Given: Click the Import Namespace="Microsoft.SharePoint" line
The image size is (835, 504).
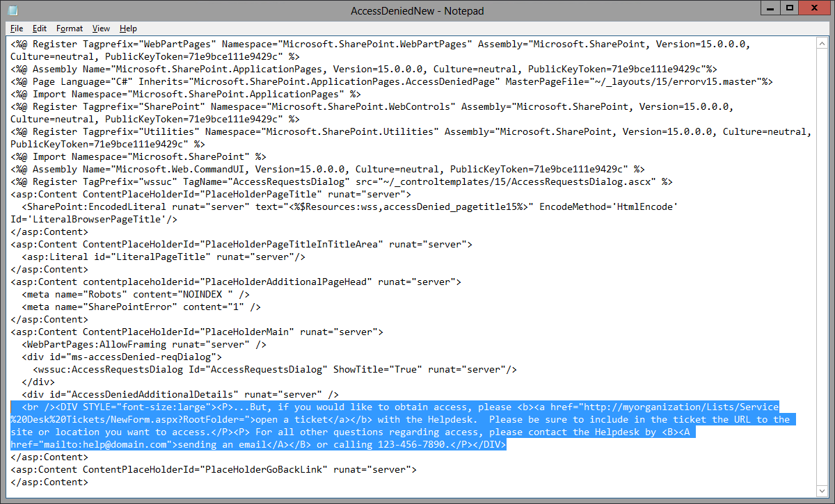Looking at the screenshot, I should [138, 156].
